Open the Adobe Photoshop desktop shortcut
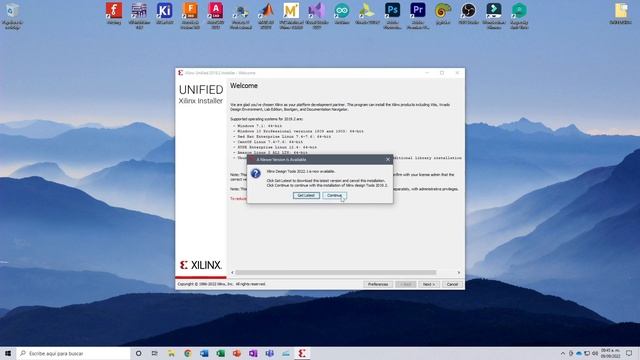The width and height of the screenshot is (640, 360). [393, 16]
